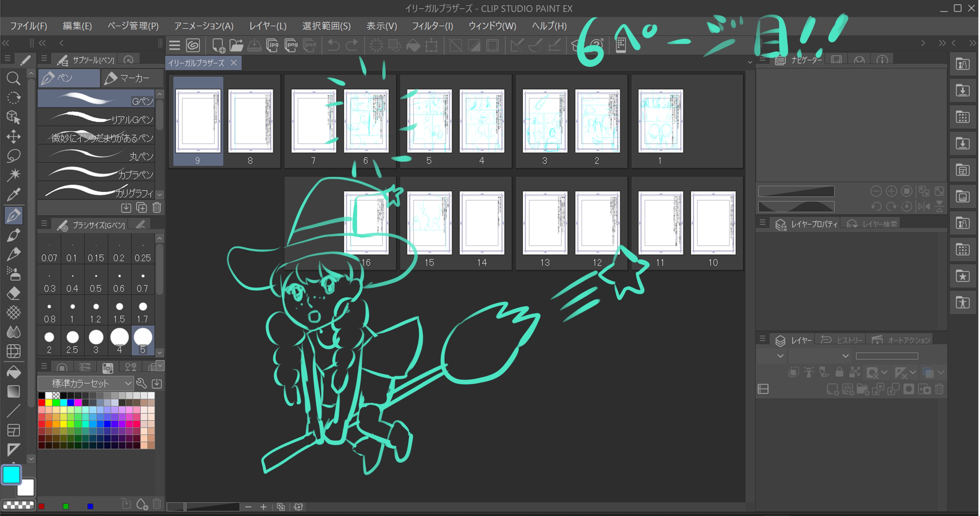
Task: Select page 1 thumbnail
Action: tap(660, 121)
